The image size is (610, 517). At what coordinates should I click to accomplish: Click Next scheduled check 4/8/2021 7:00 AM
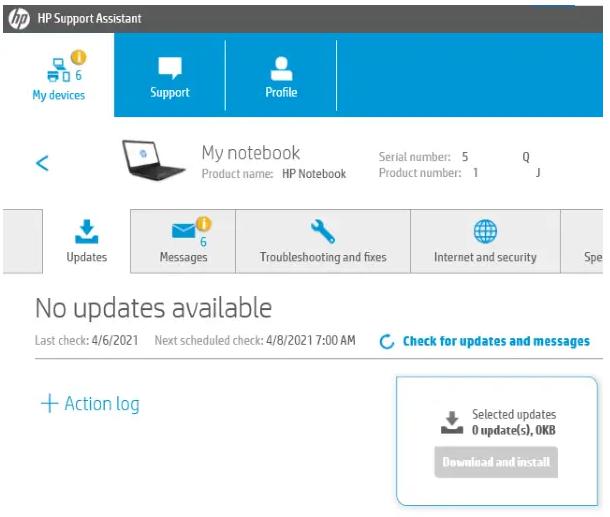coord(255,340)
